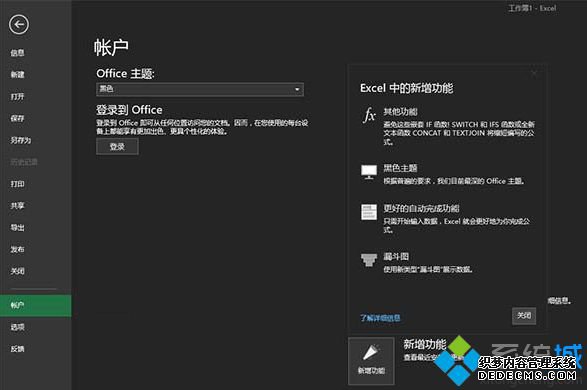The width and height of the screenshot is (587, 390).
Task: Open the 打开 (Open) page
Action: [17, 97]
